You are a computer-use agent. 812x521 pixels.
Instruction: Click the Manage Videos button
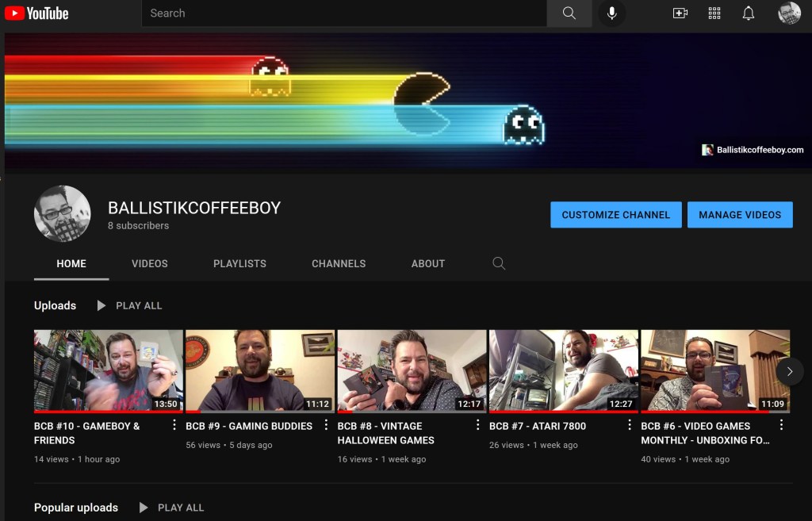tap(739, 215)
